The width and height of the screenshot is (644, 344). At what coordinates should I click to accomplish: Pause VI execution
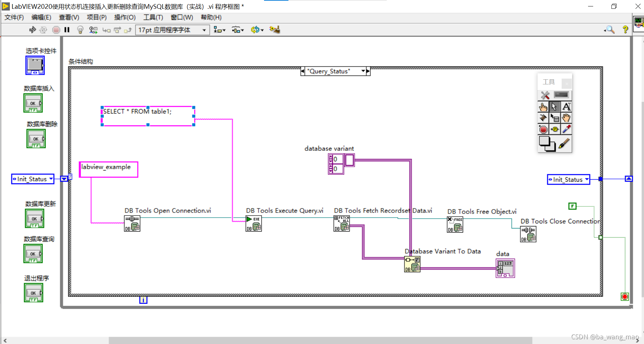pos(67,30)
